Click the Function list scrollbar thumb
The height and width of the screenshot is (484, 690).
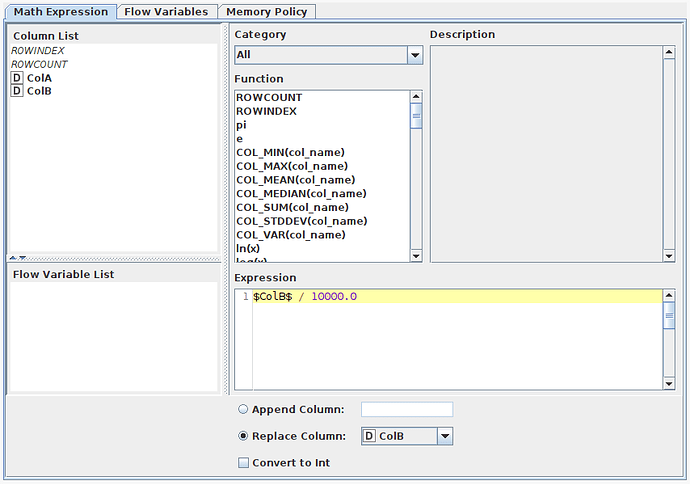point(416,116)
